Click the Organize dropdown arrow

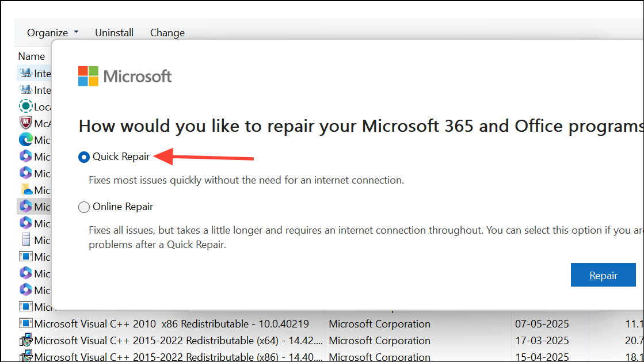pyautogui.click(x=77, y=33)
